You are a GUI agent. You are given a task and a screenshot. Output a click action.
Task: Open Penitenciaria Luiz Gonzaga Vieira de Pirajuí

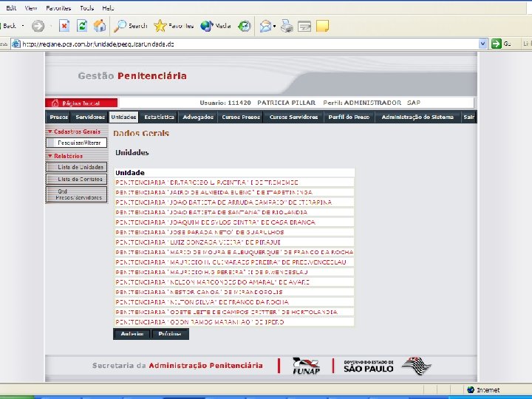point(198,242)
